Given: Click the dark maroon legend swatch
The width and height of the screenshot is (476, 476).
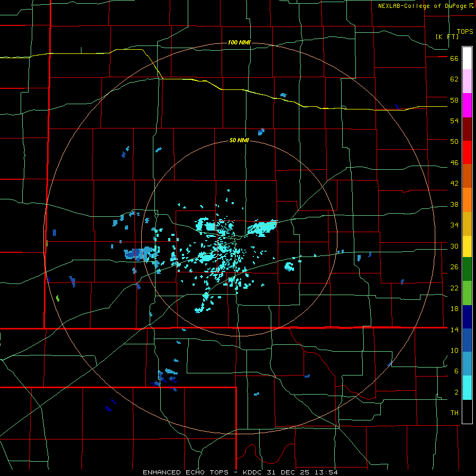Looking at the screenshot, I should coord(467,129).
